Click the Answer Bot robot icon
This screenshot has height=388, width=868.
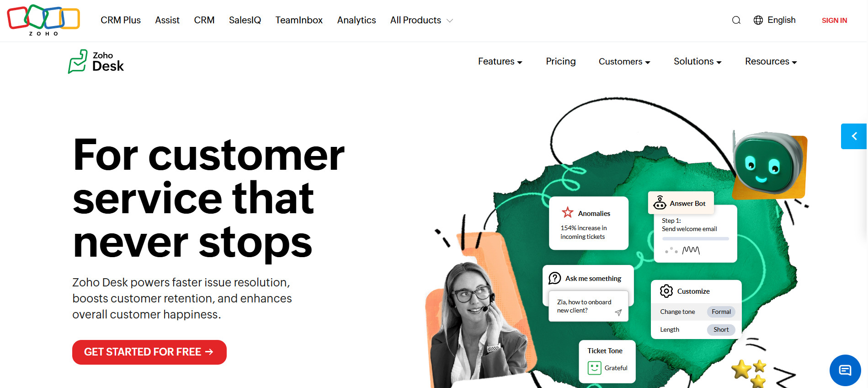coord(660,203)
